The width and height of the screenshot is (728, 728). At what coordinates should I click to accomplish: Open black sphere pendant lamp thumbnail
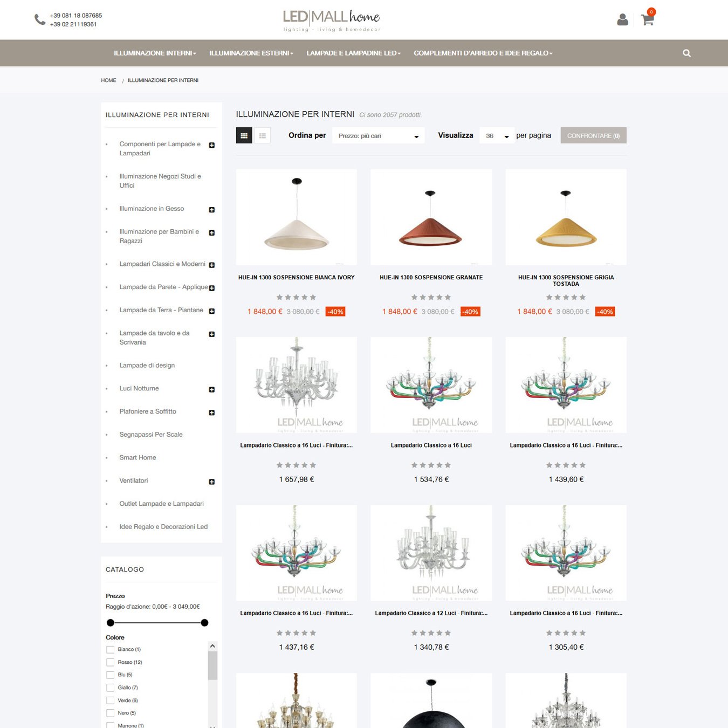(x=431, y=700)
